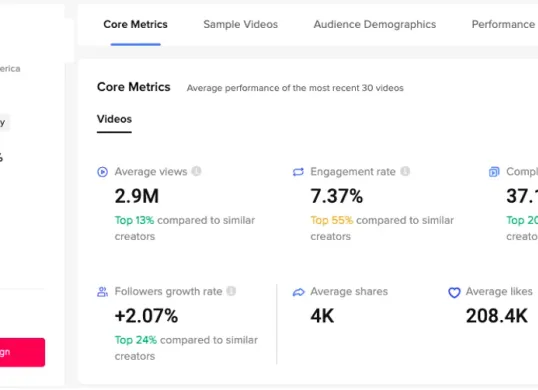Click the Average views label
This screenshot has height=390, width=538.
pyautogui.click(x=151, y=172)
